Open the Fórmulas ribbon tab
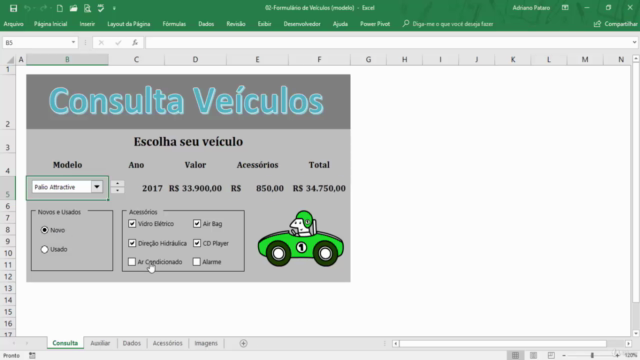Screen dimensions: 640x360 point(174,24)
